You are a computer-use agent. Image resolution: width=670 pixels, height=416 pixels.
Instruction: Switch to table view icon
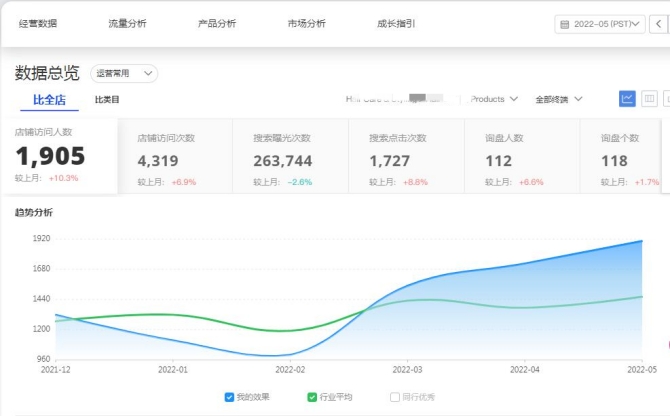point(649,98)
